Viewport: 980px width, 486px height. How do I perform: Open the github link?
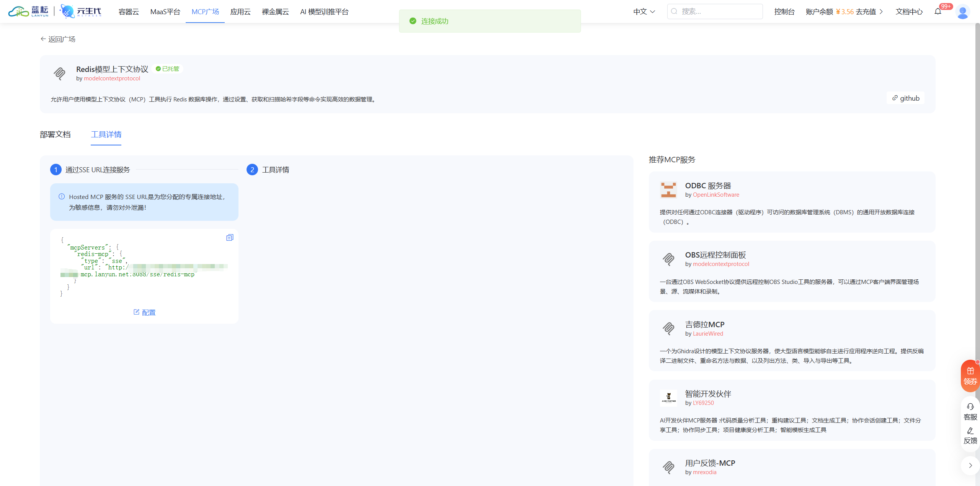905,98
